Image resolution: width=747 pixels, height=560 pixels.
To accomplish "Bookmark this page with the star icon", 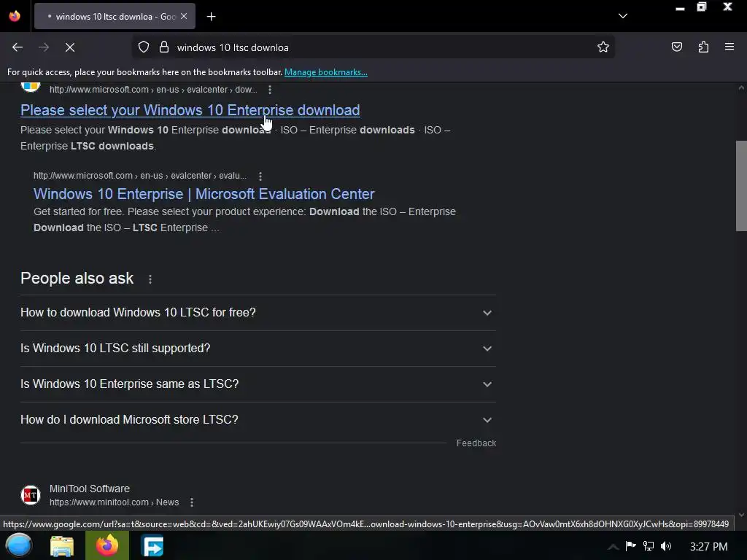I will (x=603, y=47).
